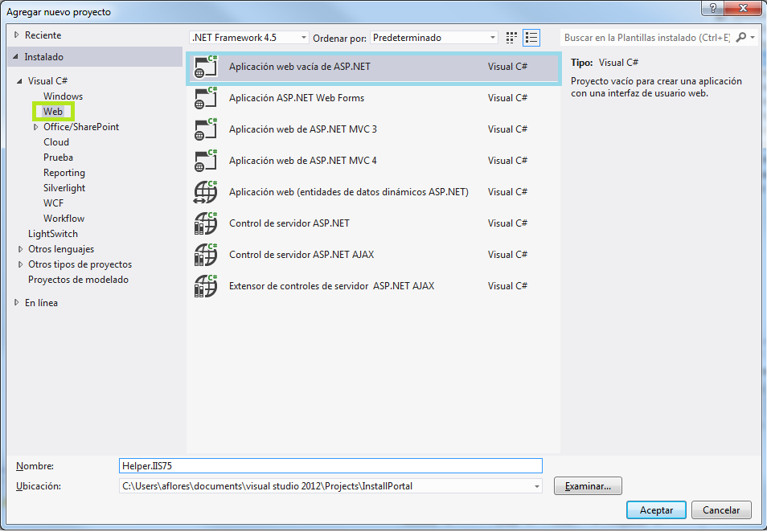Image resolution: width=767 pixels, height=532 pixels.
Task: Select the Reporting category
Action: pyautogui.click(x=64, y=173)
